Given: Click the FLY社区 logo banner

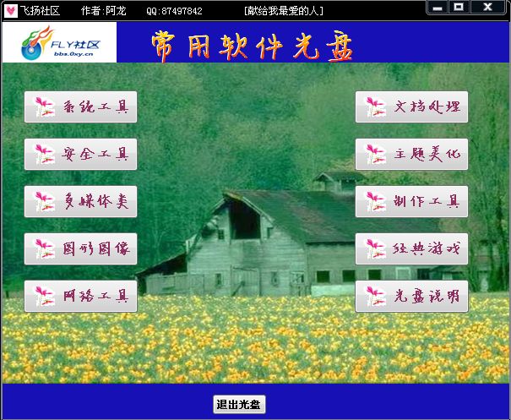Looking at the screenshot, I should click(59, 42).
